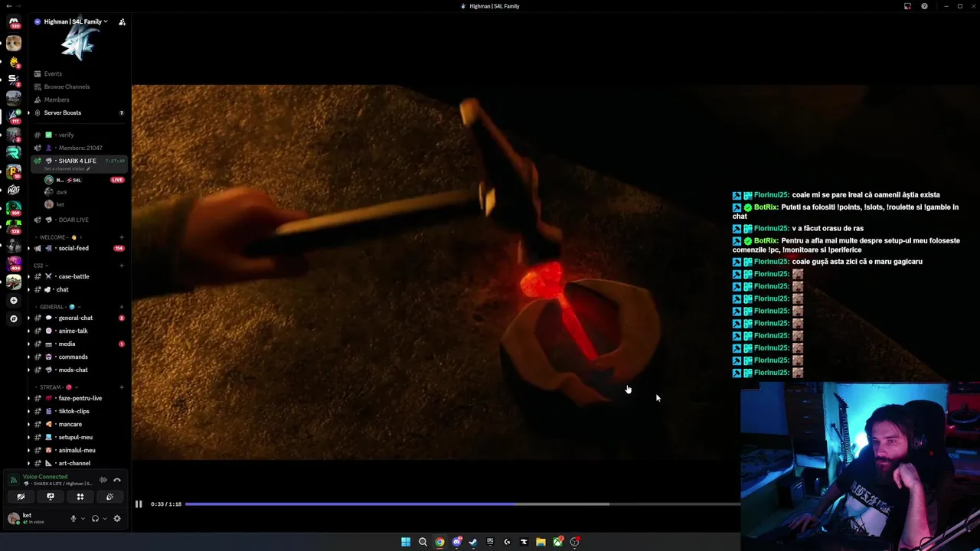Turn on camera in voice panel
Image resolution: width=980 pixels, height=551 pixels.
pyautogui.click(x=21, y=497)
